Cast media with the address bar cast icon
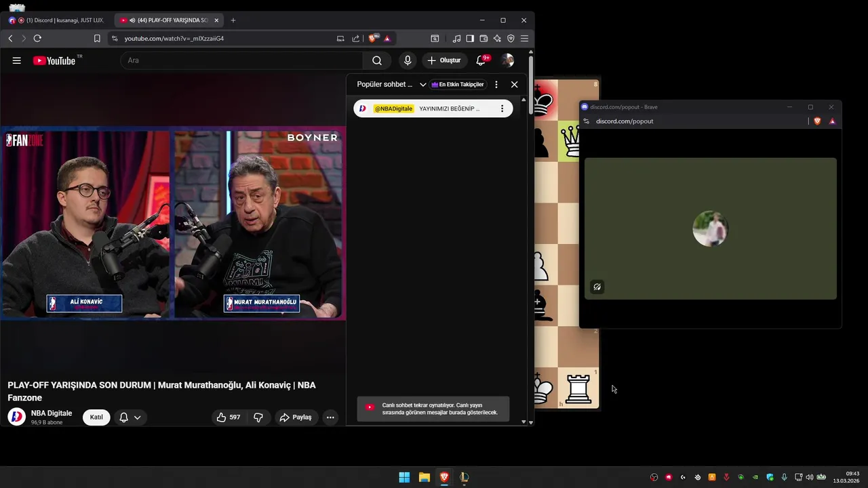Screen dimensions: 868x488 [x=340, y=39]
